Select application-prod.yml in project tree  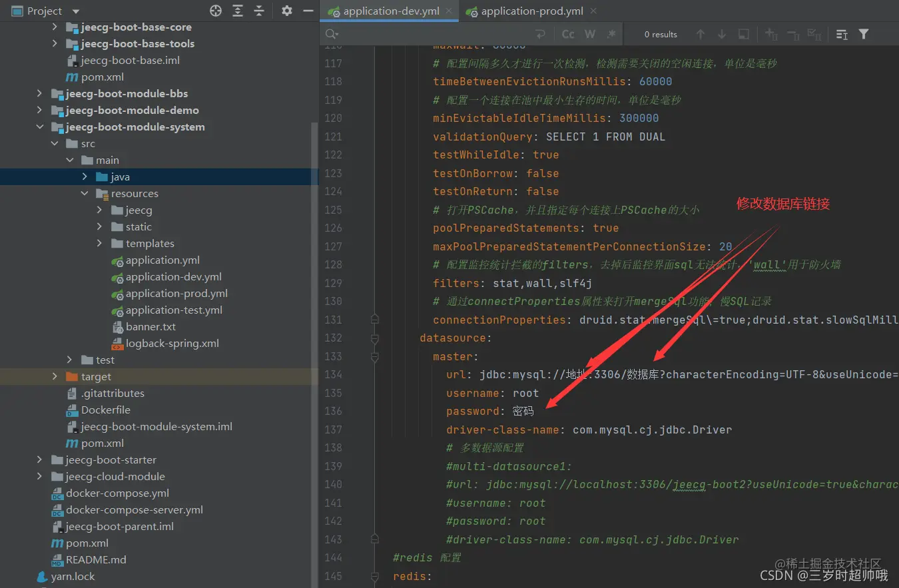point(176,294)
